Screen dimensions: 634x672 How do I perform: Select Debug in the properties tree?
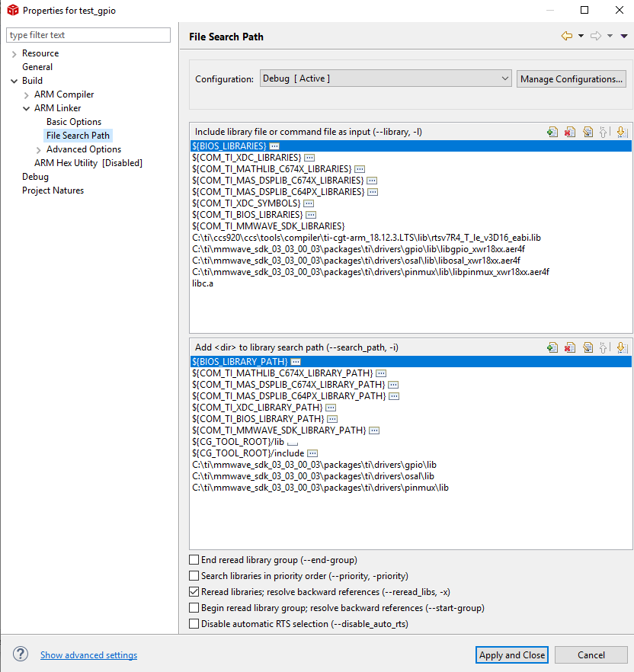(x=35, y=177)
